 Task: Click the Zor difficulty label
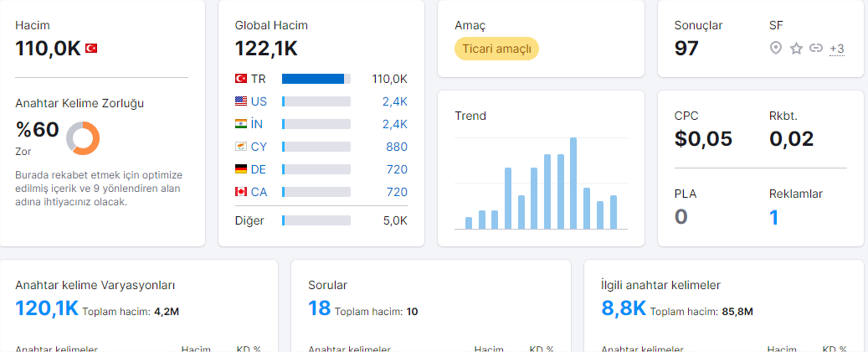pyautogui.click(x=23, y=151)
